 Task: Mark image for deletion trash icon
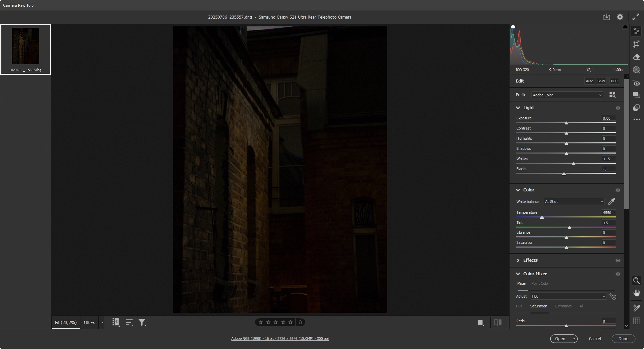point(300,322)
